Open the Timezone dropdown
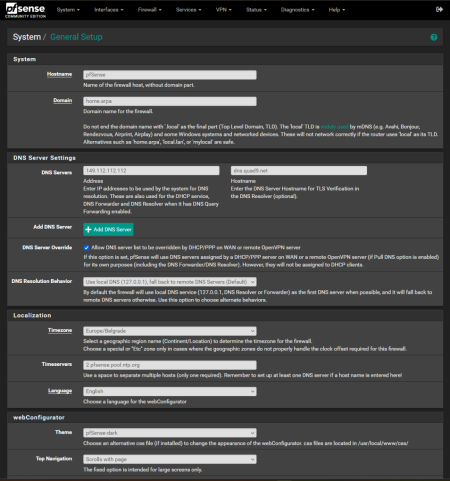450x481 pixels. (x=170, y=331)
